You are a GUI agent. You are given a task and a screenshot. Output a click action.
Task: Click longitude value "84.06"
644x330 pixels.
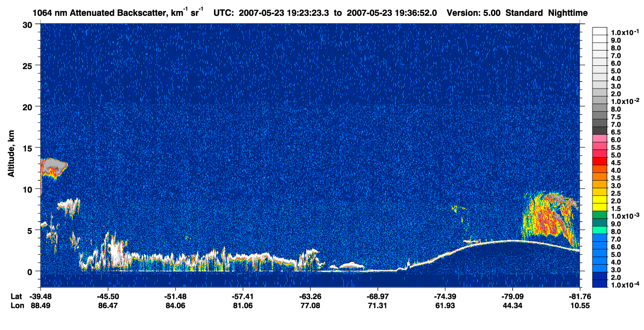pyautogui.click(x=175, y=305)
